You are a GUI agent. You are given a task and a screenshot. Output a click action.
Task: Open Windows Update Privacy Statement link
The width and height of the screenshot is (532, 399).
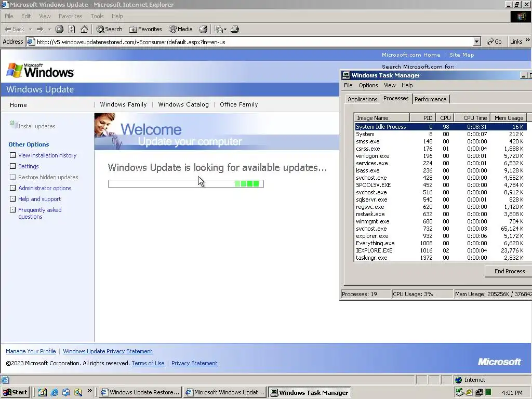tap(108, 351)
